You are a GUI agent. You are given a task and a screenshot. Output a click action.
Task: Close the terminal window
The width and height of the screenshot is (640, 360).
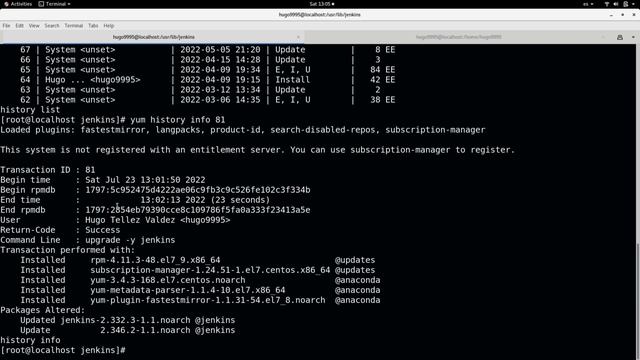634,15
